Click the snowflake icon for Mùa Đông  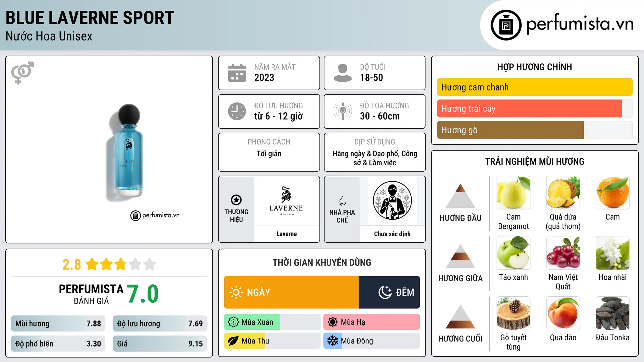[x=333, y=341]
